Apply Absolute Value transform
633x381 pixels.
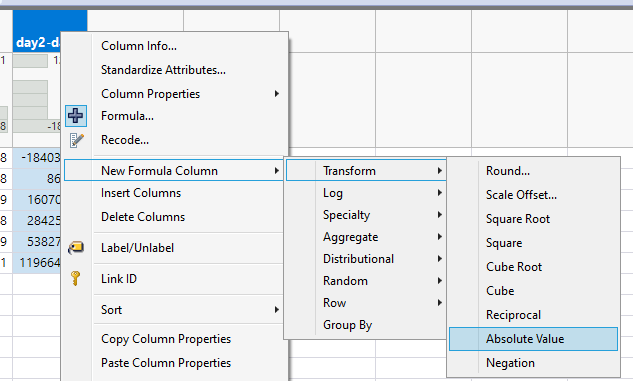[x=533, y=339]
